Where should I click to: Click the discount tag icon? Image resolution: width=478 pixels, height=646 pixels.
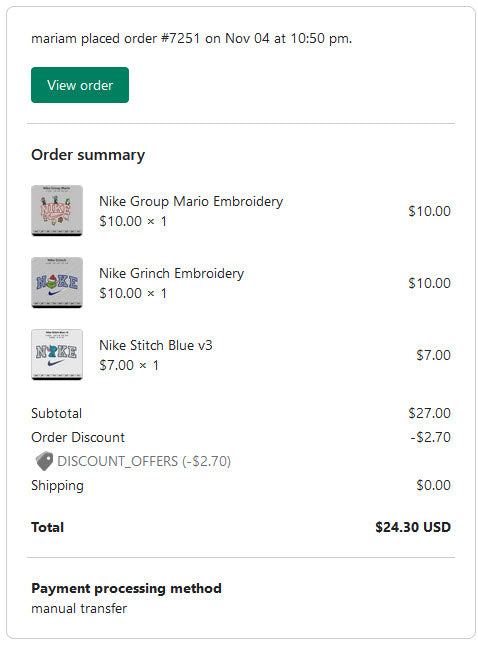44,461
